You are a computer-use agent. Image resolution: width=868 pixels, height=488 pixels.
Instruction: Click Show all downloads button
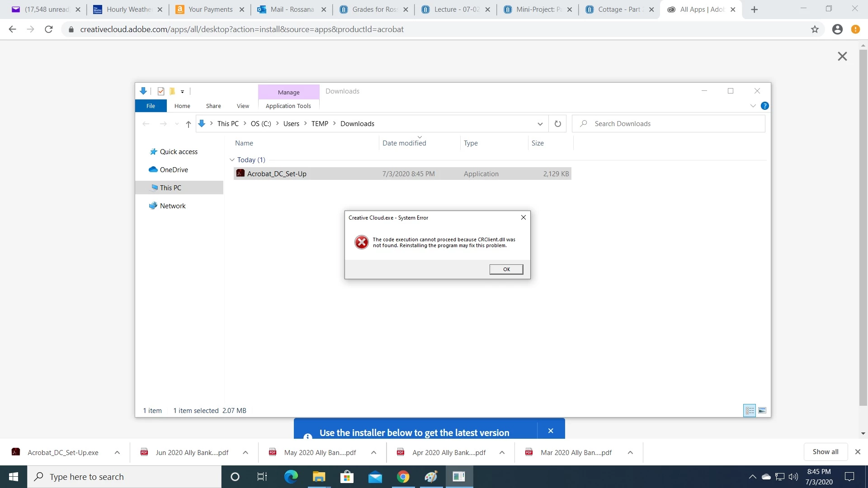825,452
